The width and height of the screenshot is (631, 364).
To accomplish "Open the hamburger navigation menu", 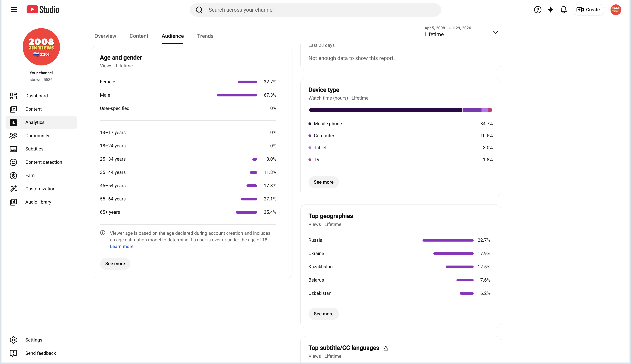I will pyautogui.click(x=14, y=10).
